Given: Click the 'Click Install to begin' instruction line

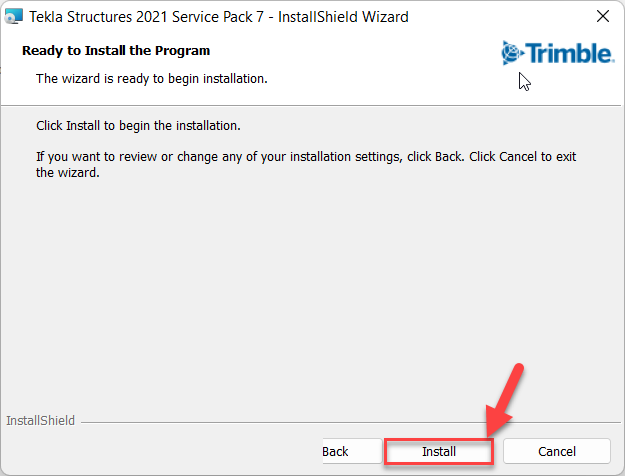Looking at the screenshot, I should (138, 127).
